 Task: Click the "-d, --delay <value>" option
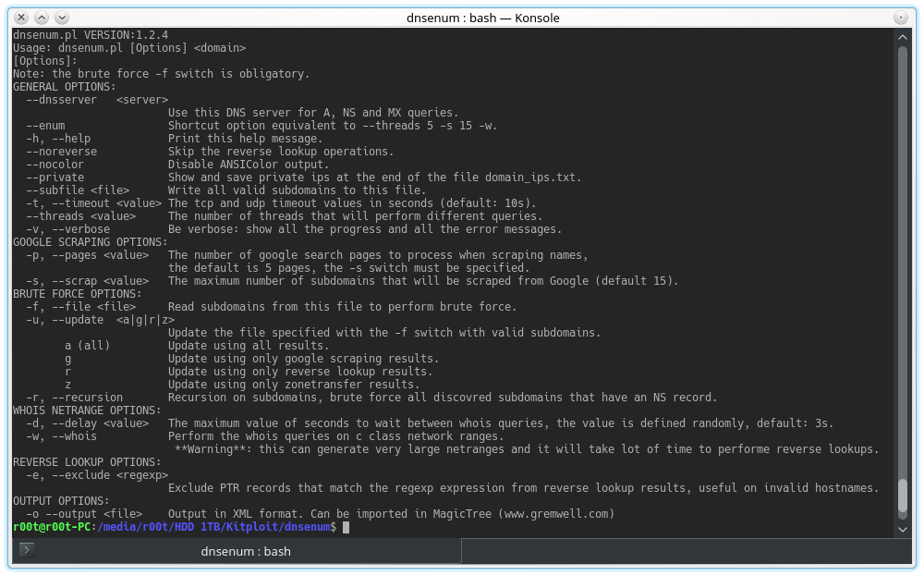[87, 423]
